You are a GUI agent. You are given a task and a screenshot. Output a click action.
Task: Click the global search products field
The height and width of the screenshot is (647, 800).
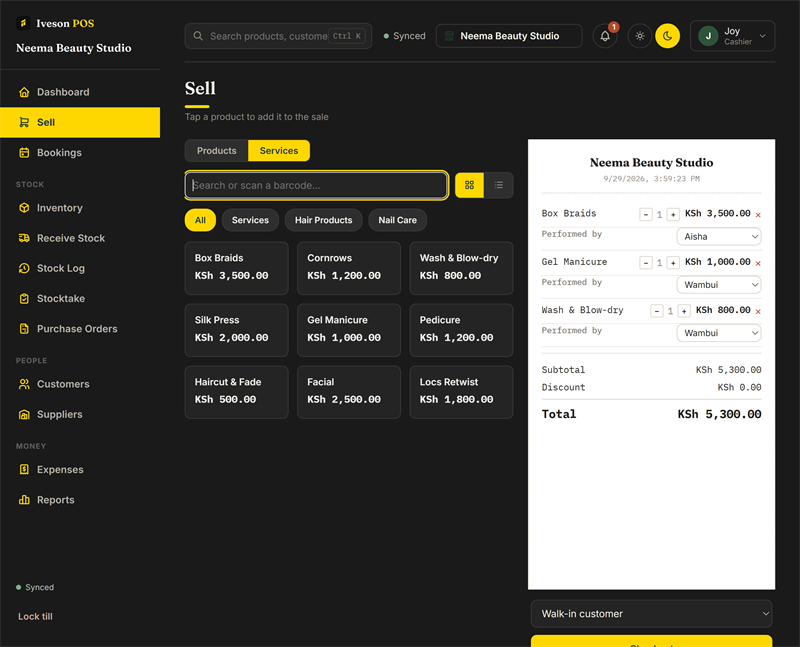coord(278,36)
